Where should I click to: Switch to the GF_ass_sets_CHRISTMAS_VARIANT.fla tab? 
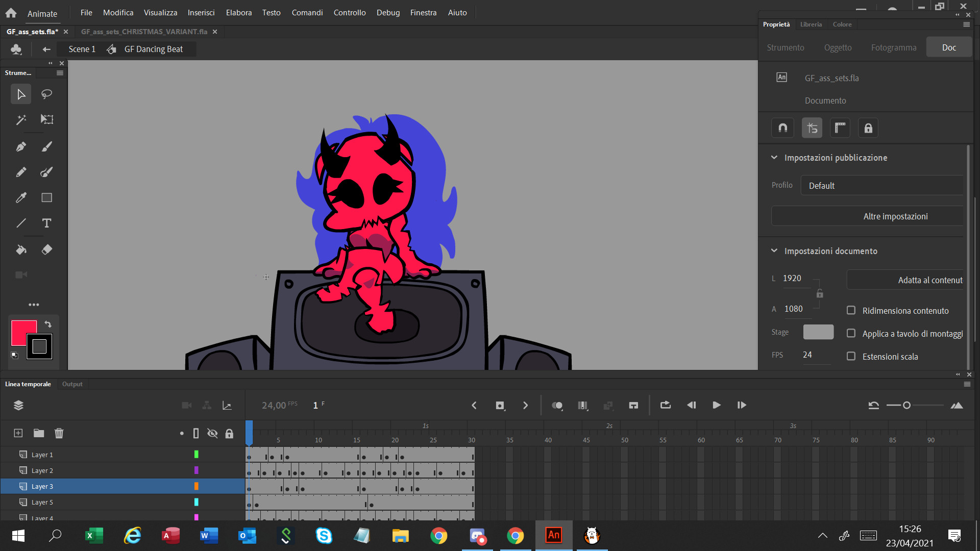click(x=143, y=31)
